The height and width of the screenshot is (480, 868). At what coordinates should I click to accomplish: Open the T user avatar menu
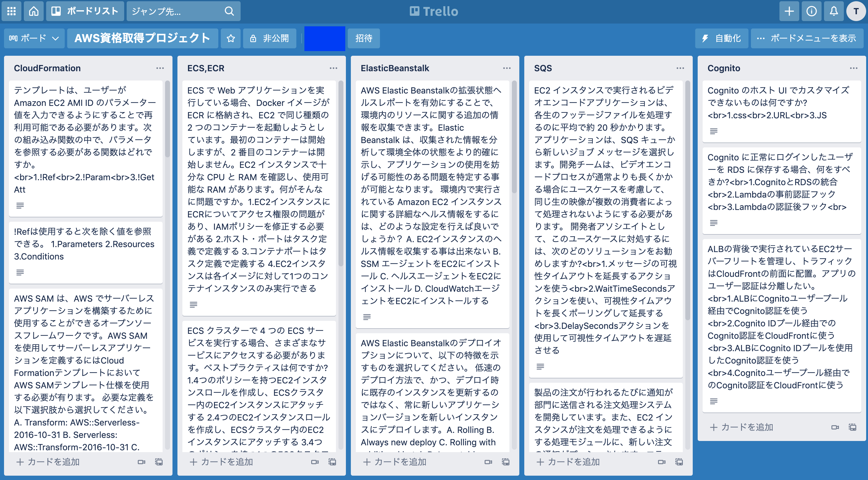[x=856, y=11]
